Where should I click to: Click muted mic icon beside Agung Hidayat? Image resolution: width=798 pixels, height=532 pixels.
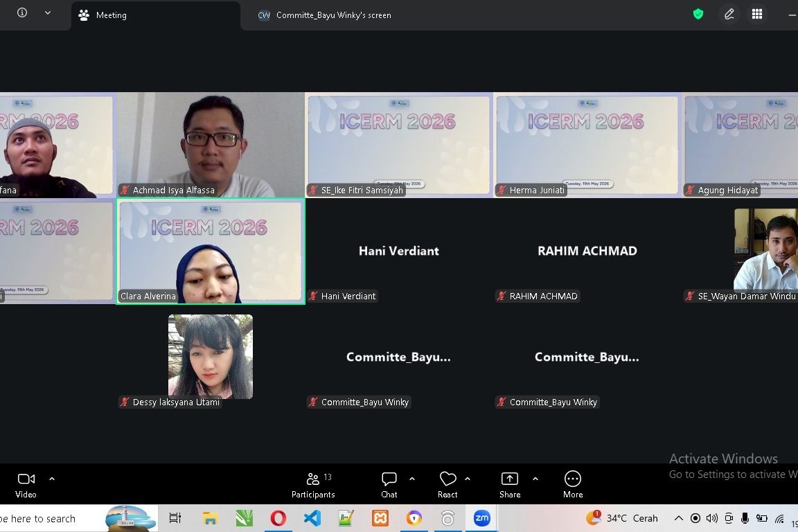(x=690, y=190)
